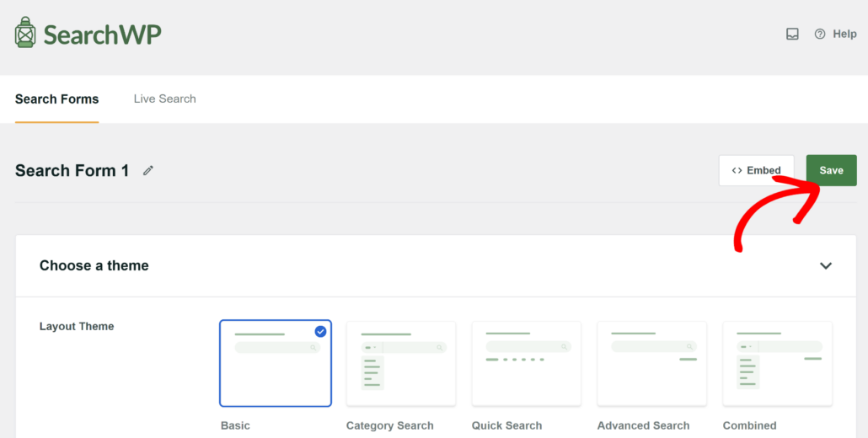Image resolution: width=868 pixels, height=438 pixels.
Task: Click the Basic theme label
Action: pyautogui.click(x=235, y=426)
